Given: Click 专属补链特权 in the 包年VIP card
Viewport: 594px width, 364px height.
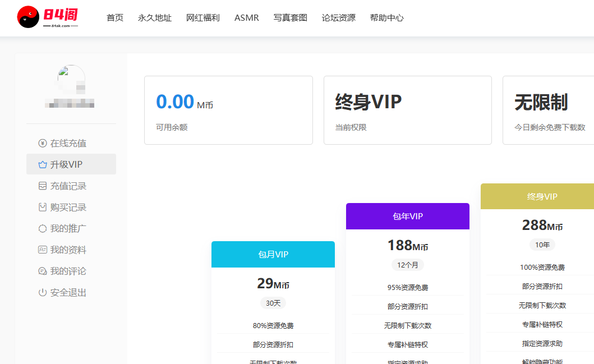Looking at the screenshot, I should tap(408, 345).
